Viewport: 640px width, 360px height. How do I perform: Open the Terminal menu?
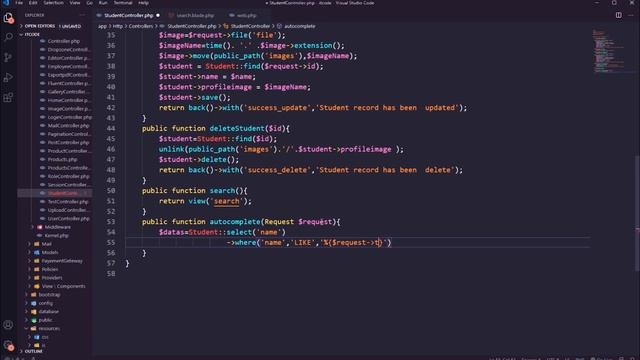[x=123, y=3]
